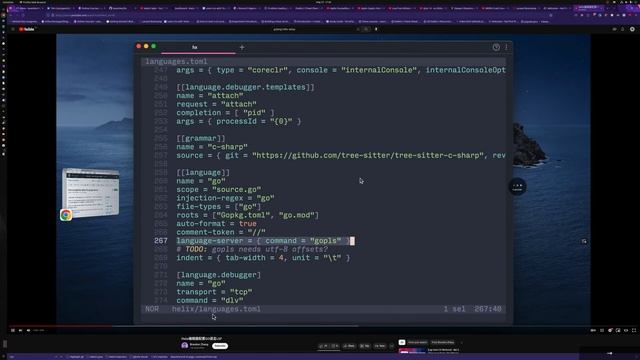The width and height of the screenshot is (640, 360).
Task: Open the YouTube guide hamburger menu
Action: pos(13,29)
